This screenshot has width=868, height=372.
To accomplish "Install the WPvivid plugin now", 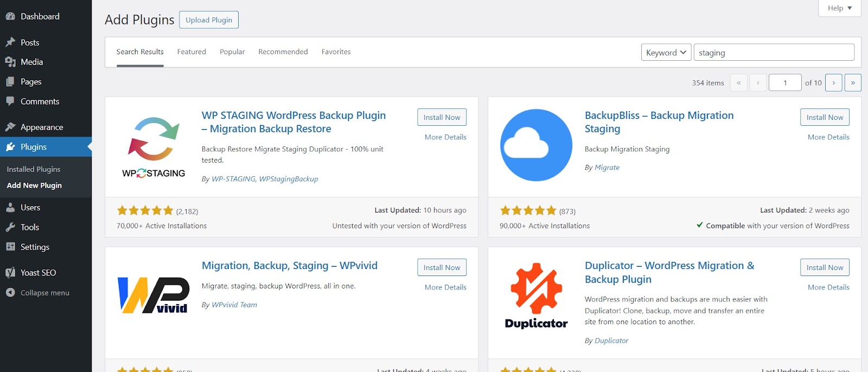I will tap(442, 267).
